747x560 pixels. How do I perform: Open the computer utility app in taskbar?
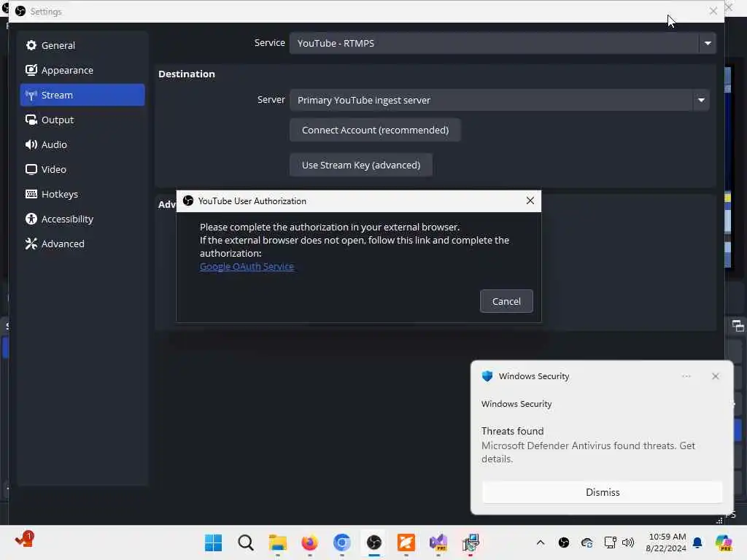click(471, 542)
